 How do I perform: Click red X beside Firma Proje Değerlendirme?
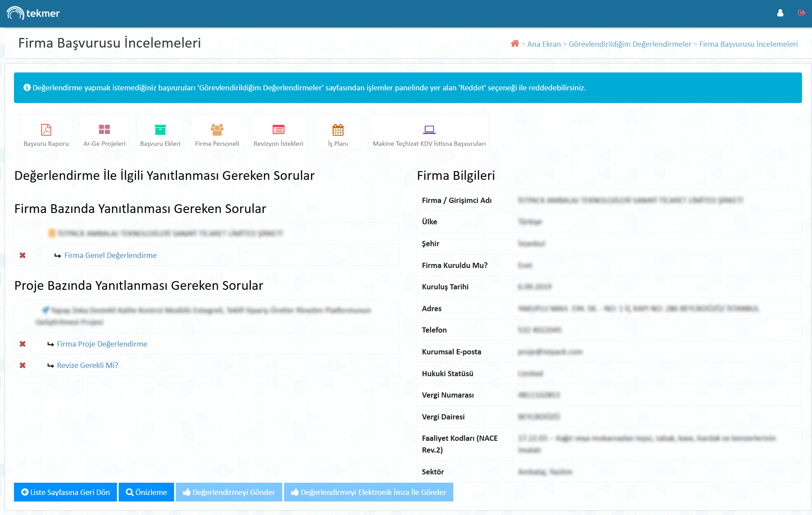pos(23,344)
